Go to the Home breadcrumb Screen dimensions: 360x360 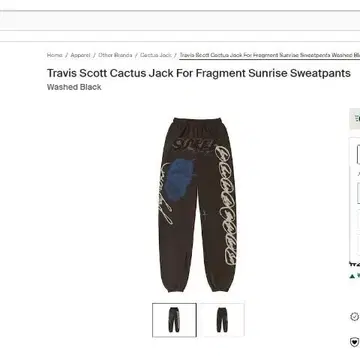pyautogui.click(x=54, y=55)
